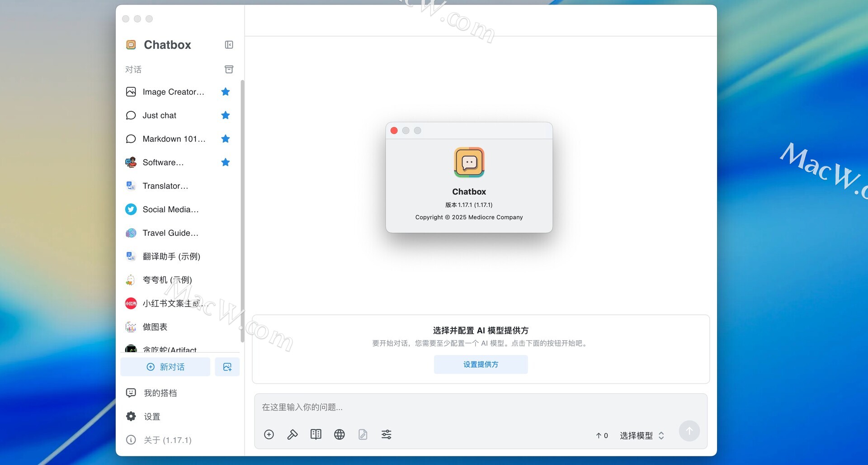Open 设置 settings in sidebar
The image size is (868, 465).
152,417
